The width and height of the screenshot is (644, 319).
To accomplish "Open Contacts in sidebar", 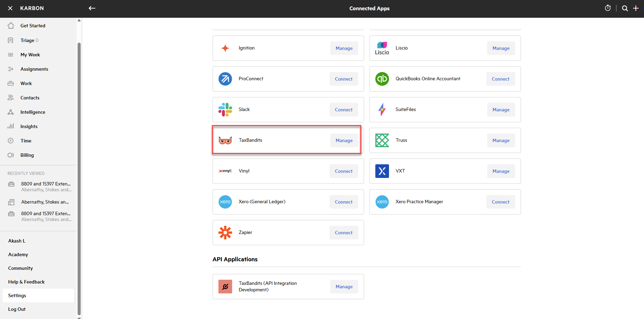I will point(30,98).
